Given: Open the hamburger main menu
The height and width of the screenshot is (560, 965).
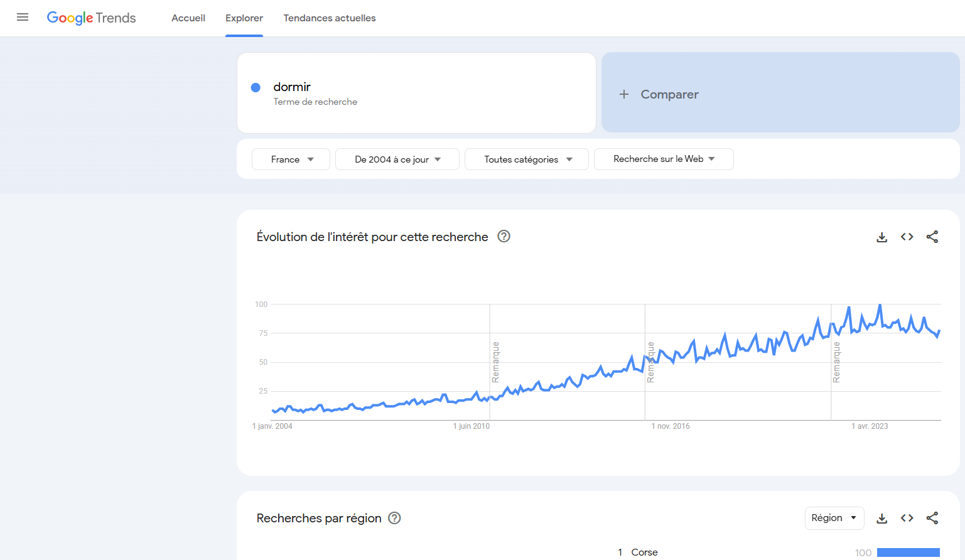Looking at the screenshot, I should (23, 18).
